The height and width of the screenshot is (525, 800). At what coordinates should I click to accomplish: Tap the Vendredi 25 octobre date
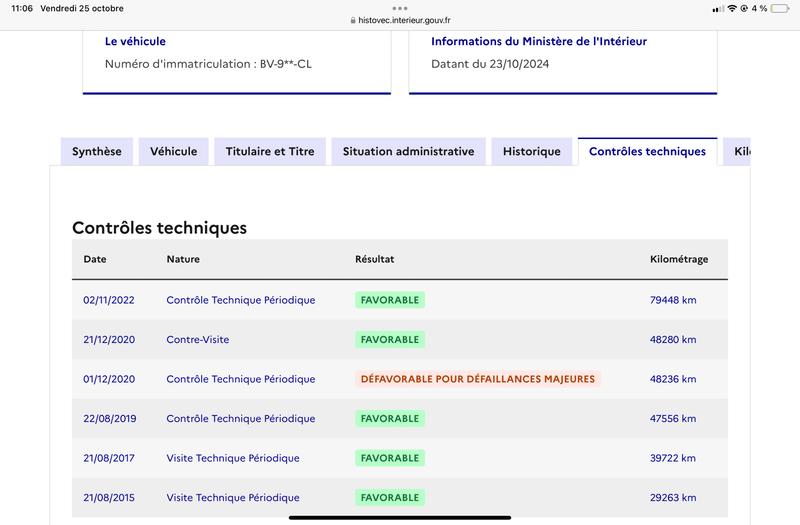tap(82, 8)
